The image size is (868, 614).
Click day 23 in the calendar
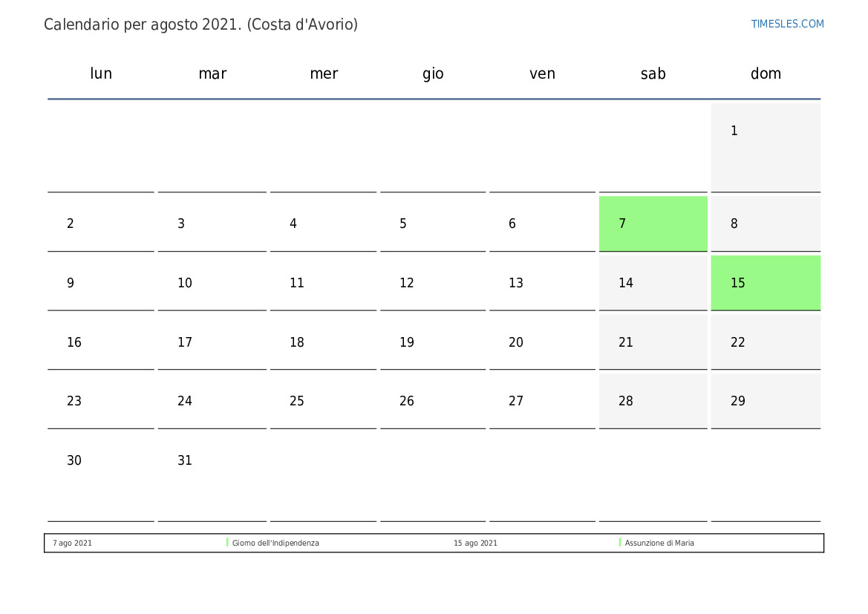pyautogui.click(x=101, y=402)
